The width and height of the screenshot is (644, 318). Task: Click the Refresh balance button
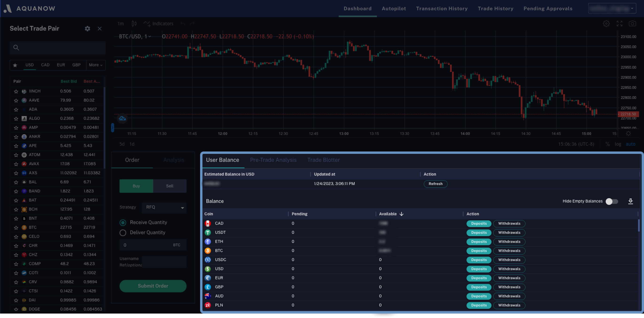tap(435, 184)
